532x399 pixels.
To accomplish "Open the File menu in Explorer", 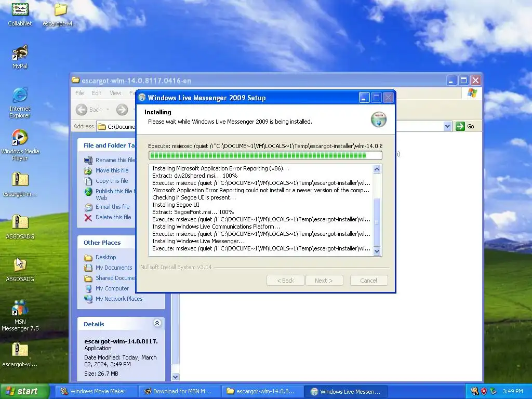I will (79, 93).
